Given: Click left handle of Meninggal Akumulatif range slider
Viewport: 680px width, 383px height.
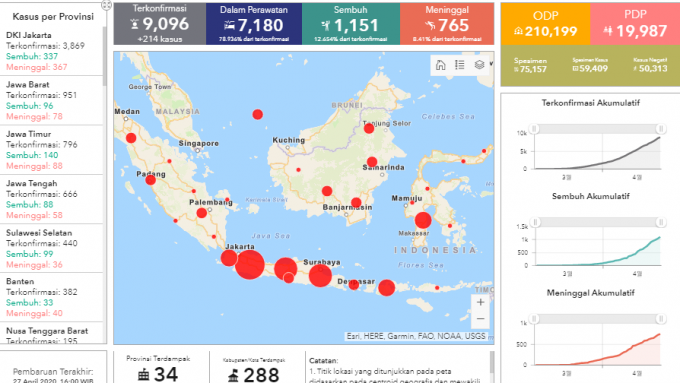Looking at the screenshot, I should pyautogui.click(x=534, y=319).
